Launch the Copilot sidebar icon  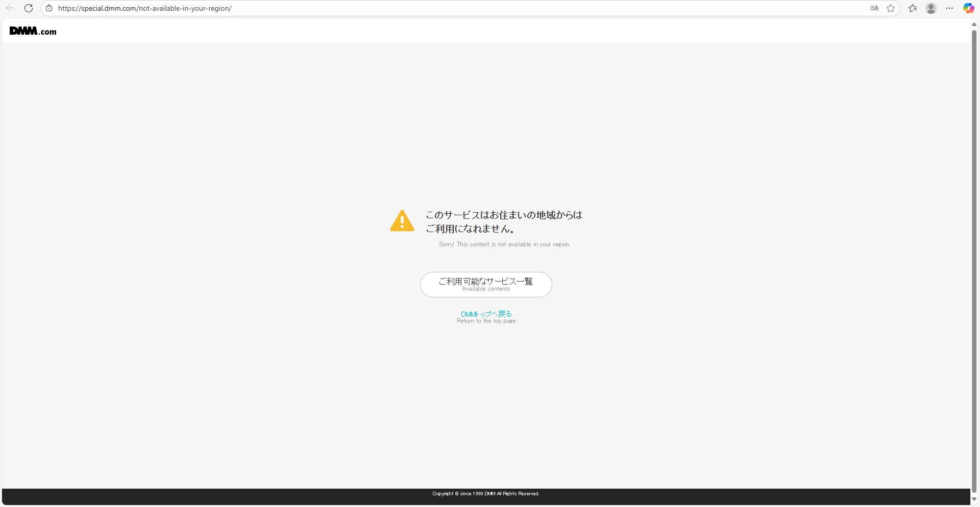[x=968, y=8]
